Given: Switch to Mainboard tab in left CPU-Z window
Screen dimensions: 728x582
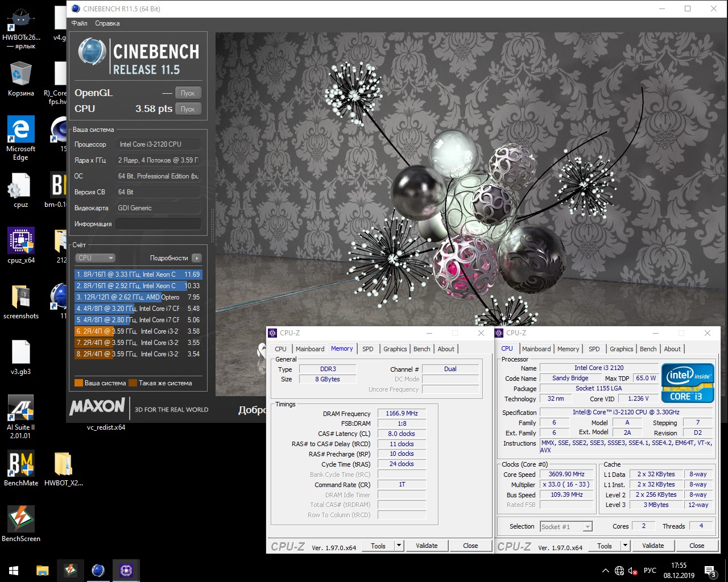Looking at the screenshot, I should coord(310,349).
